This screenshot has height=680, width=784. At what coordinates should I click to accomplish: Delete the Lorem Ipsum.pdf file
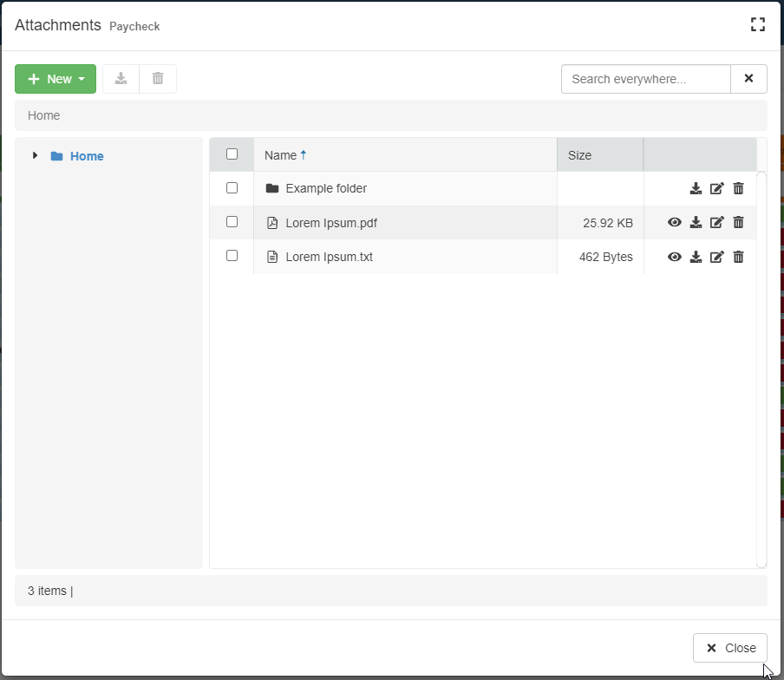coord(739,222)
